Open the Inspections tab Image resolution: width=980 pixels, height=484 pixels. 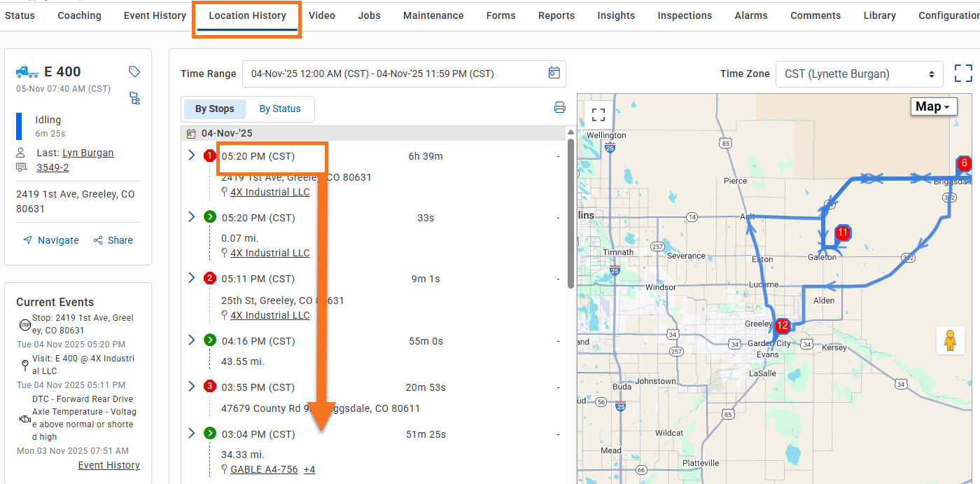tap(685, 15)
